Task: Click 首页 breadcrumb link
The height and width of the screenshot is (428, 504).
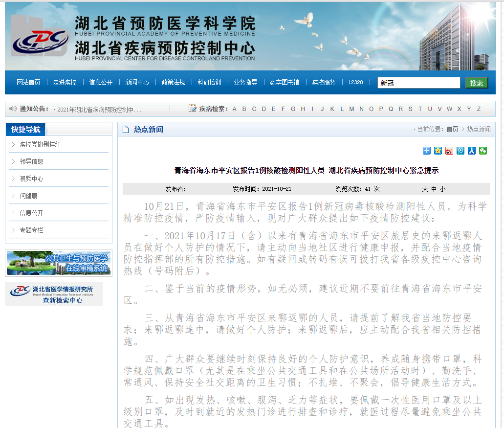Action: [x=452, y=129]
